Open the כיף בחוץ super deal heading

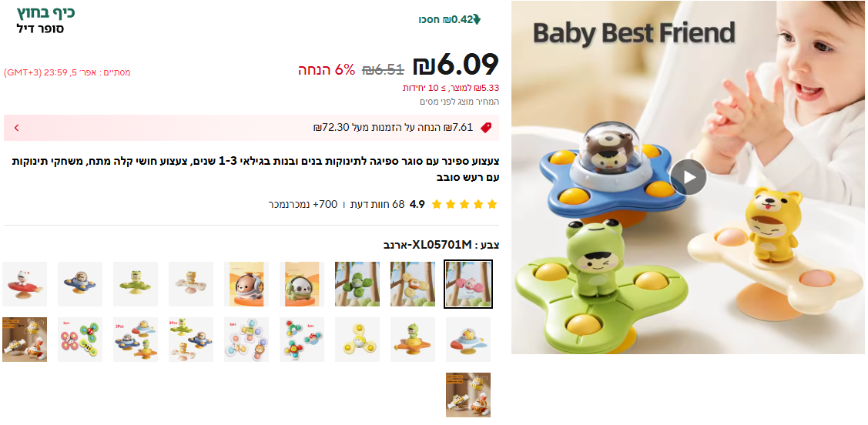[46, 12]
